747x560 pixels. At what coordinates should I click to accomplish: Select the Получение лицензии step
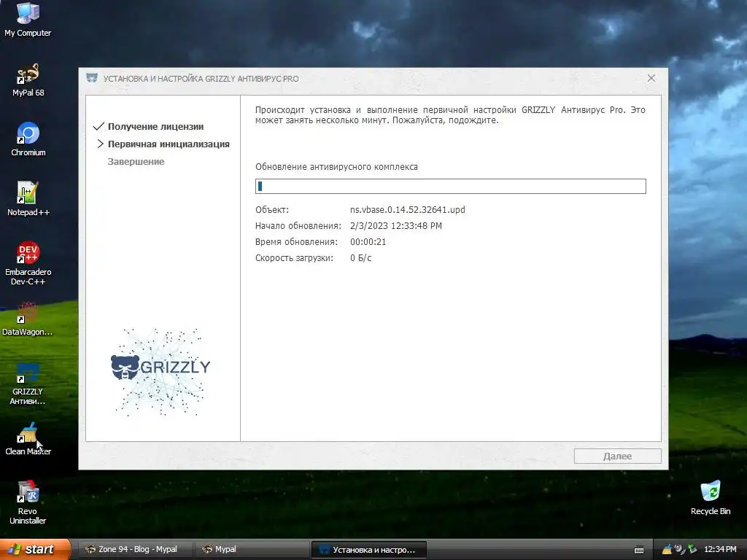pos(156,127)
